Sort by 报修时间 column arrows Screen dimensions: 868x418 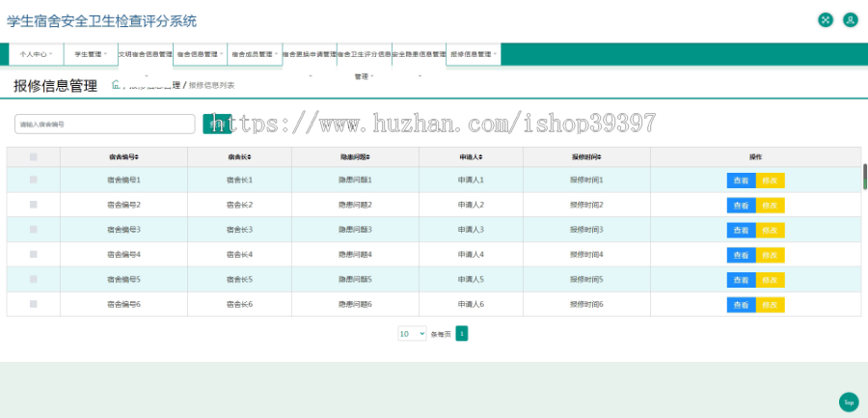(x=600, y=157)
